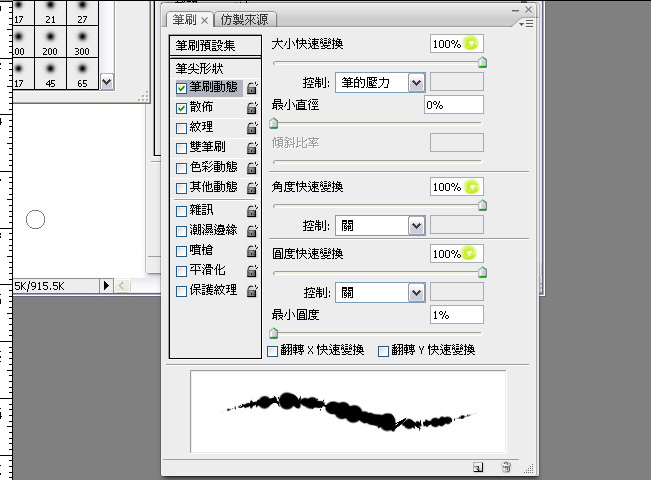The width and height of the screenshot is (651, 480).
Task: Click the delete brush trash icon
Action: click(506, 467)
